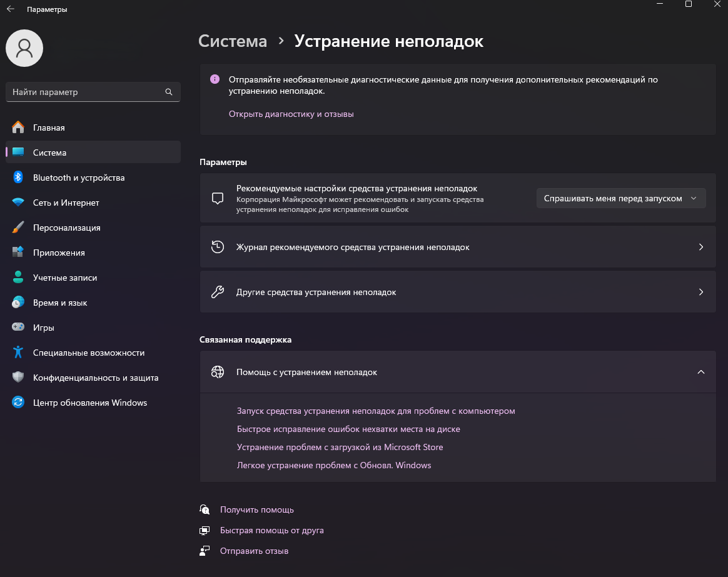Open Bluetooth и устройства section
Viewport: 728px width, 577px height.
point(78,178)
